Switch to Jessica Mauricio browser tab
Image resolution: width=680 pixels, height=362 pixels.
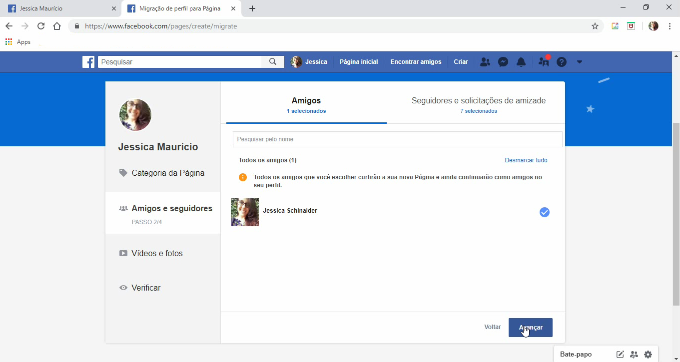61,9
